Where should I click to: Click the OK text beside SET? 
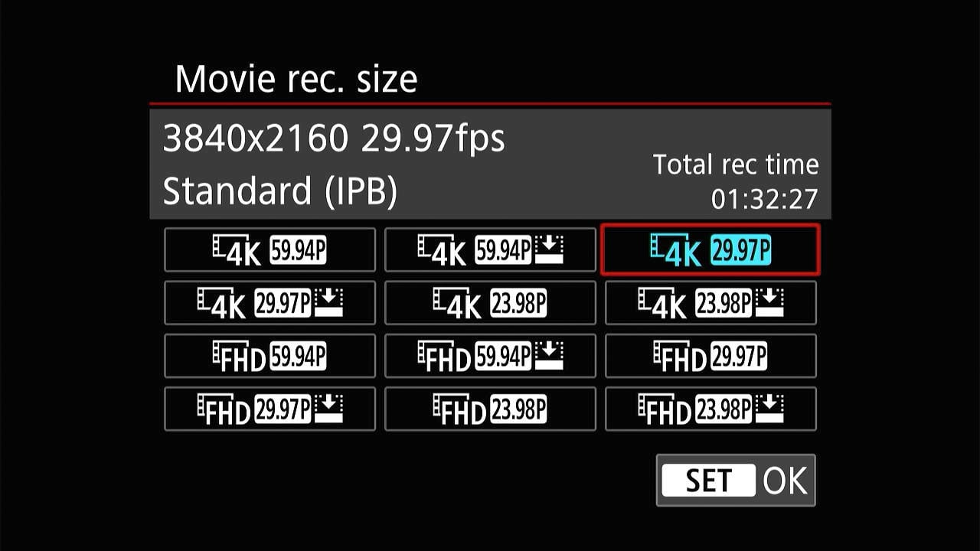785,481
